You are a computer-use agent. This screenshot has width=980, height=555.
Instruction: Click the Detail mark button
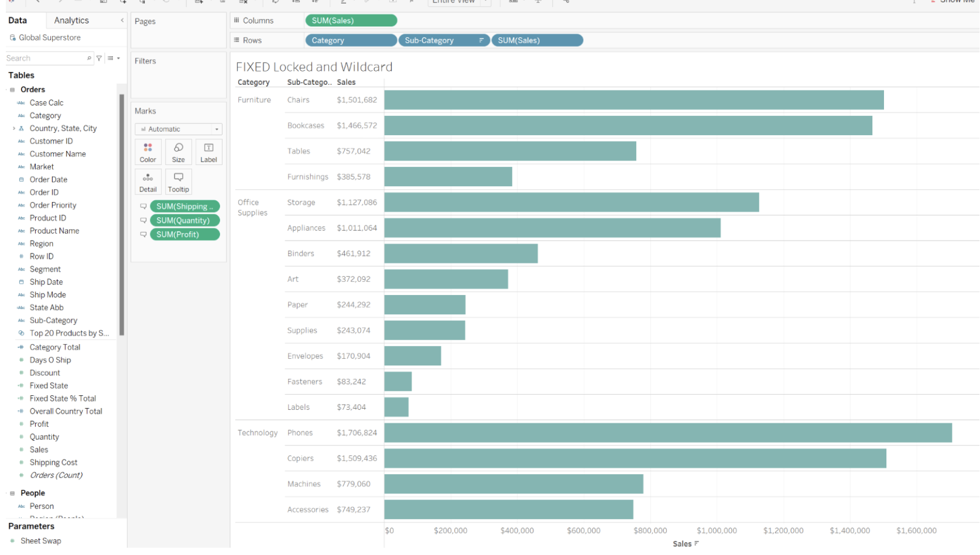148,181
